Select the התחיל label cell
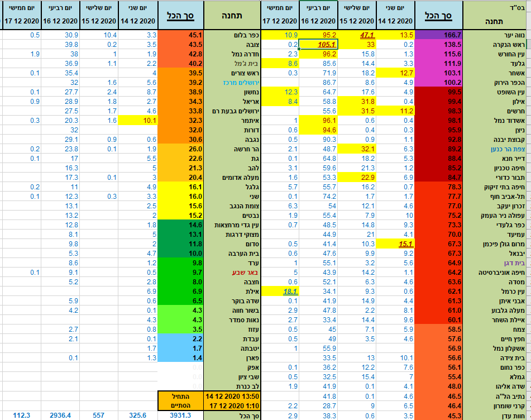The width and height of the screenshot is (531, 420). pyautogui.click(x=181, y=396)
